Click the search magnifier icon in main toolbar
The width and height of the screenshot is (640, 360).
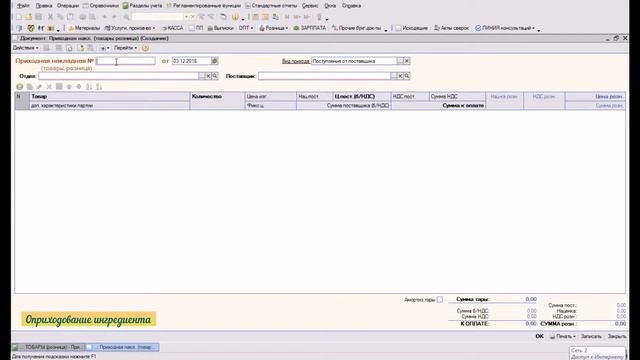(x=127, y=17)
